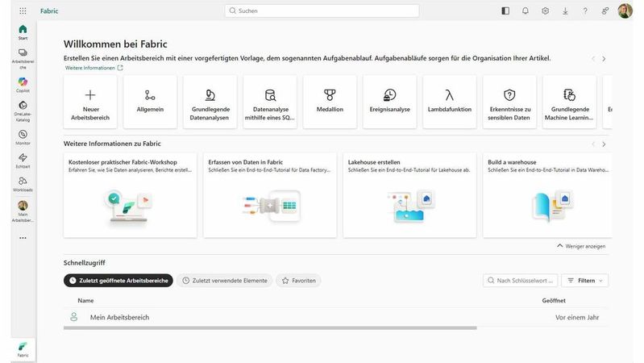Open the feedback icon in header
644x363 pixels.
point(605,11)
